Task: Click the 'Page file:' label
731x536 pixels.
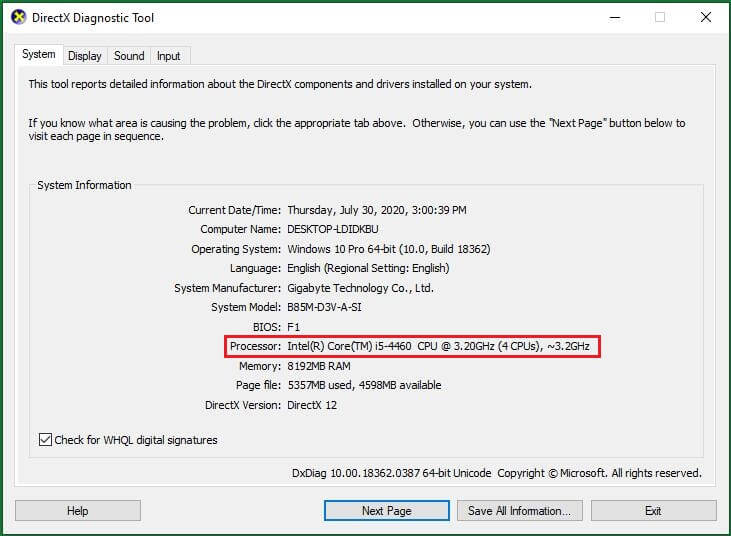Action: click(258, 385)
